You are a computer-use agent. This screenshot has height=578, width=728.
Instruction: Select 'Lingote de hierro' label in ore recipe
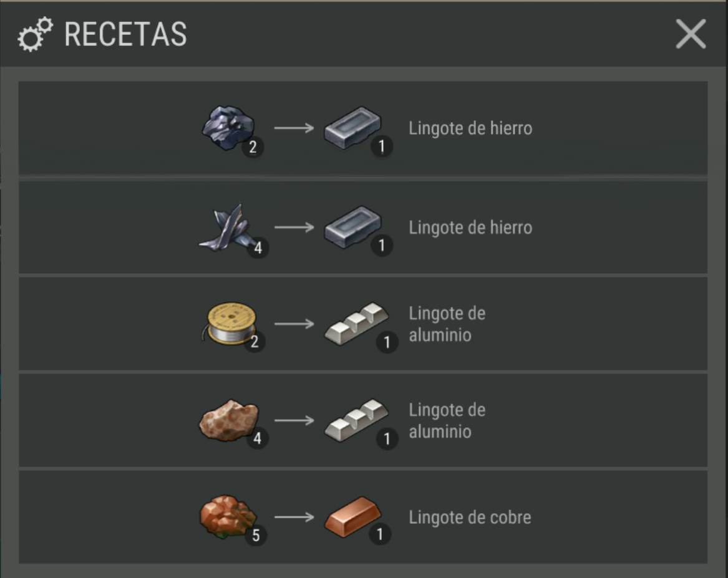point(470,128)
